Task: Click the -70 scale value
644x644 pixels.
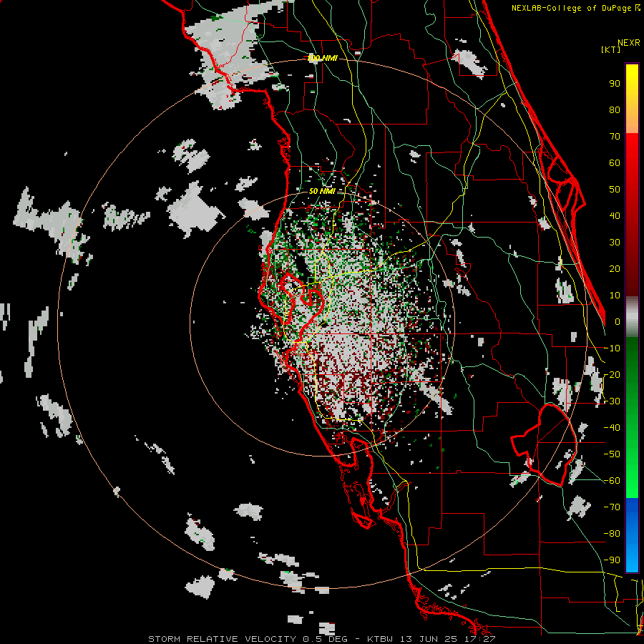Action: click(x=612, y=507)
